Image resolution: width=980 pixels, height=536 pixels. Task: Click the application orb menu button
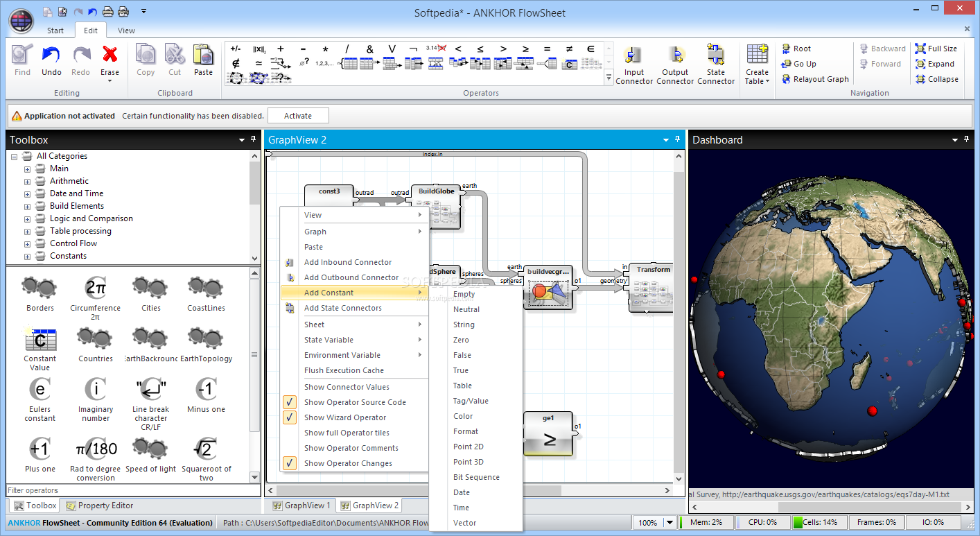[x=21, y=20]
